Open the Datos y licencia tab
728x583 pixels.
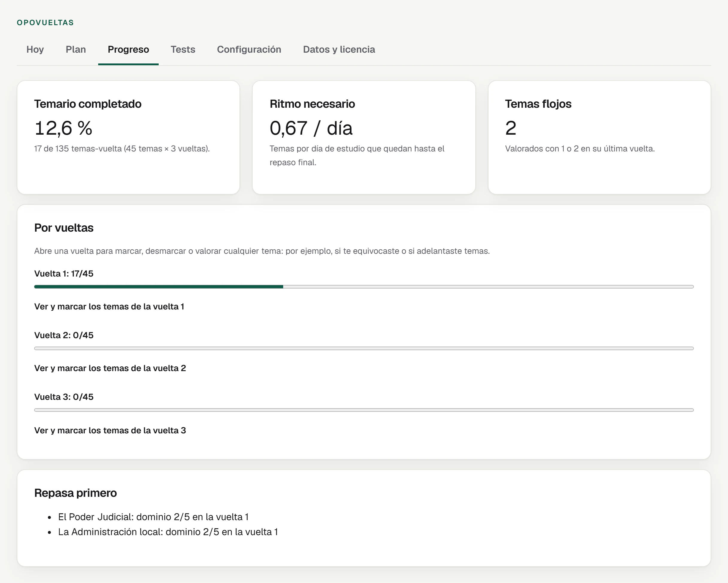coord(339,49)
